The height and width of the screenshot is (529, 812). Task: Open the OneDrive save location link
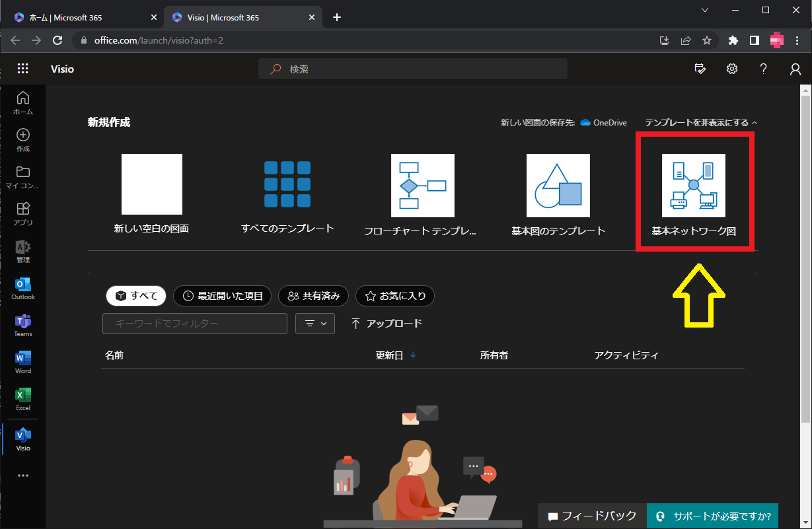coord(603,122)
